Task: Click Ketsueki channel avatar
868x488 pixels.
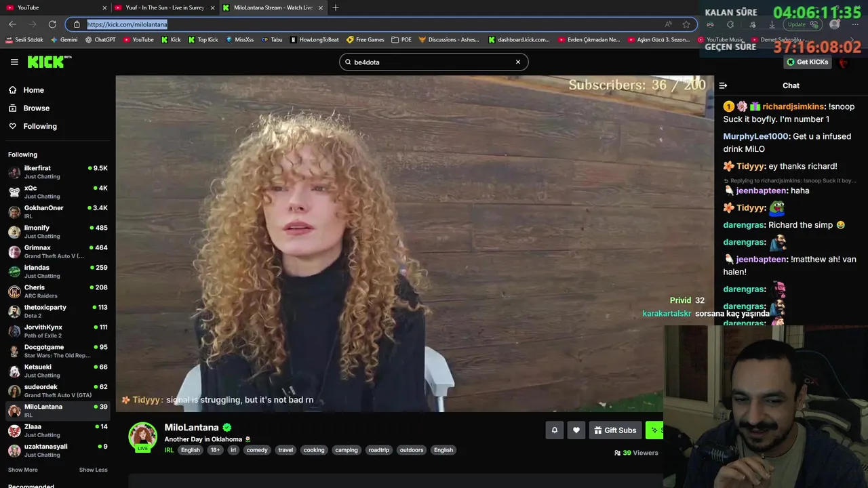Action: [14, 371]
